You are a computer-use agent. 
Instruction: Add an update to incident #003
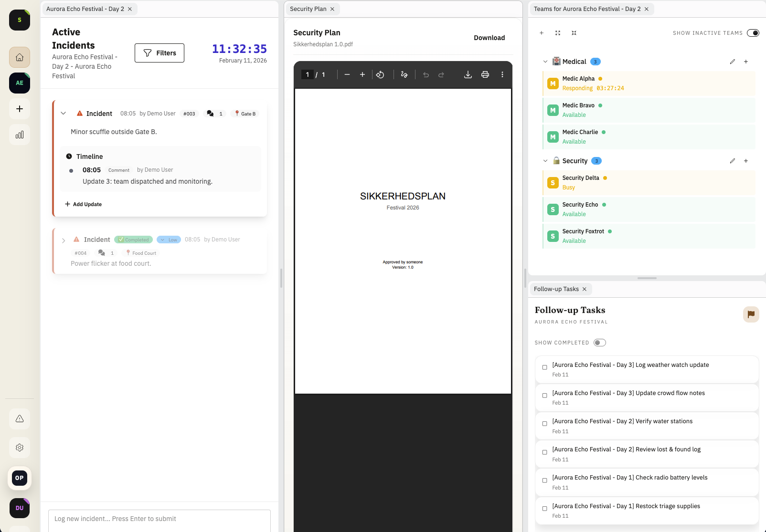(x=83, y=204)
